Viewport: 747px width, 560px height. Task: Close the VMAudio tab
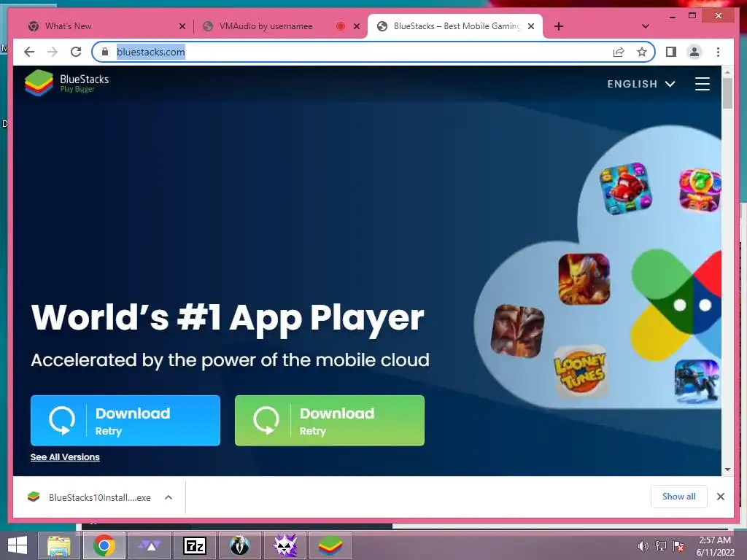pyautogui.click(x=356, y=26)
